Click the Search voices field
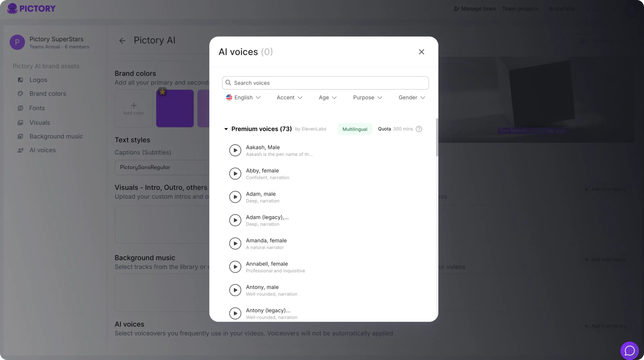The image size is (644, 360). pyautogui.click(x=325, y=83)
